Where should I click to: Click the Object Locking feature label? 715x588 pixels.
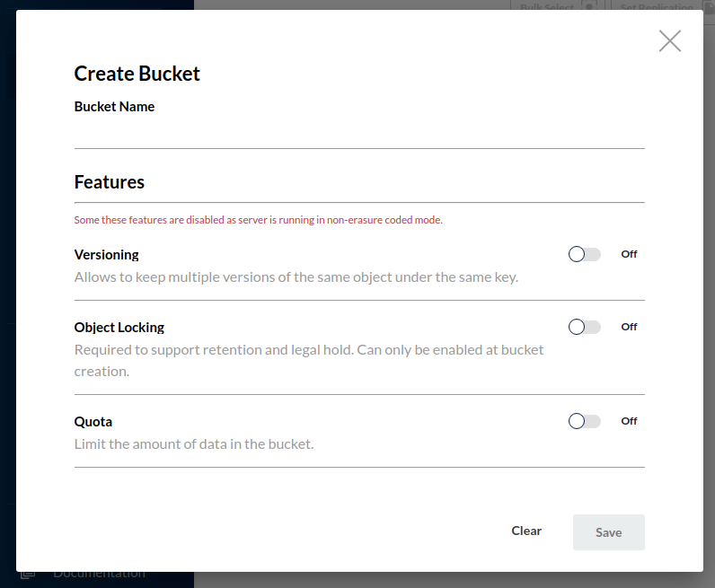pos(119,328)
